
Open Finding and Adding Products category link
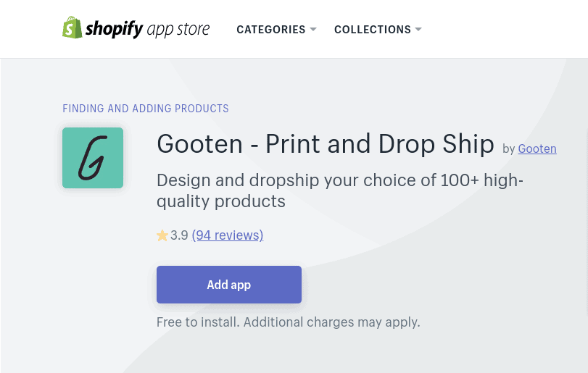coord(146,108)
